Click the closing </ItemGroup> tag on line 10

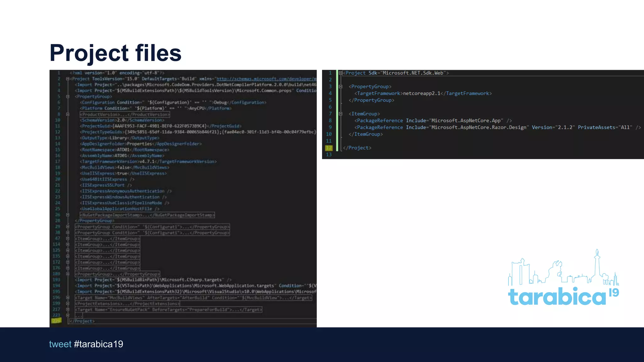366,134
